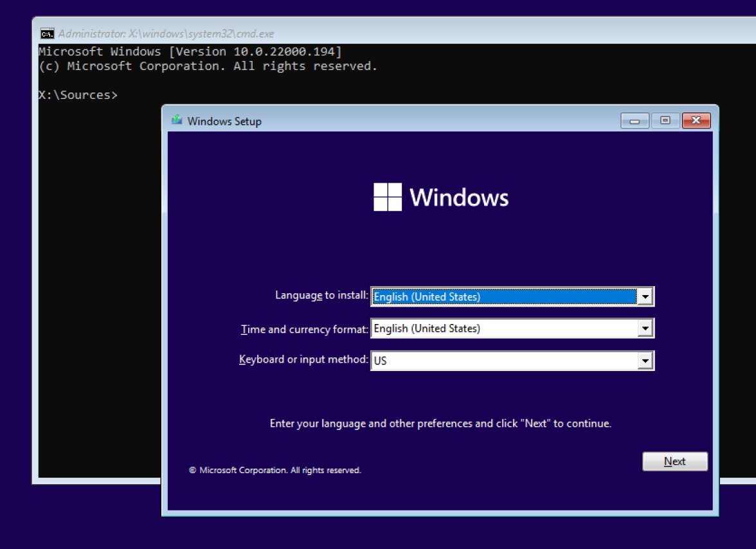This screenshot has width=756, height=549.
Task: Click the 'Language to install:' label
Action: [321, 295]
